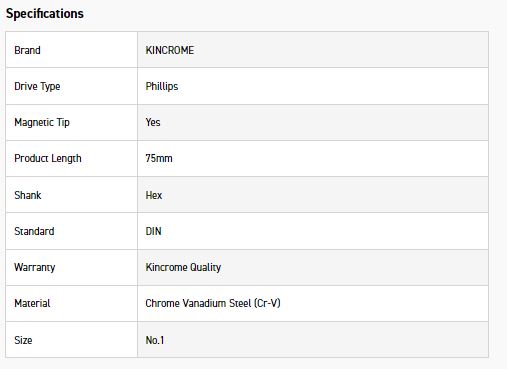Select the Warranty label cell

pos(71,267)
